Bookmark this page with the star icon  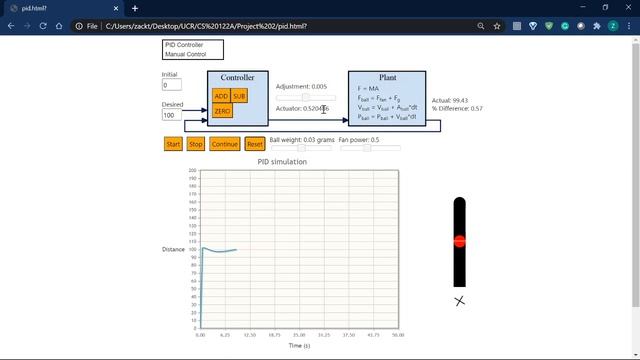(x=497, y=26)
